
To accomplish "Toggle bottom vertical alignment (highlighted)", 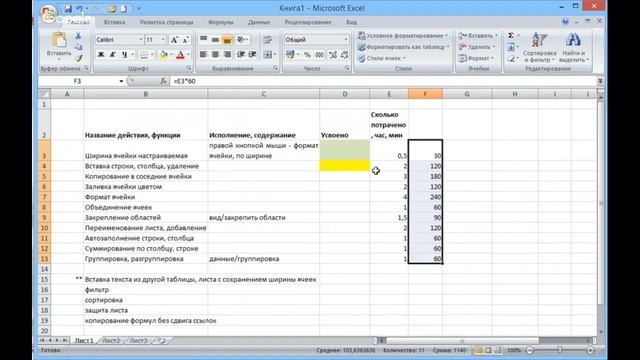I will pos(227,40).
